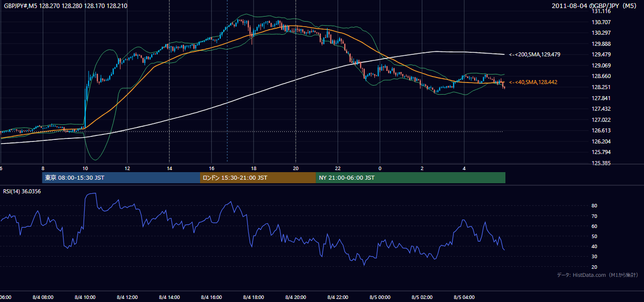The width and height of the screenshot is (644, 302).
Task: Click the 8/4 20:00 date label
Action: pos(296,297)
